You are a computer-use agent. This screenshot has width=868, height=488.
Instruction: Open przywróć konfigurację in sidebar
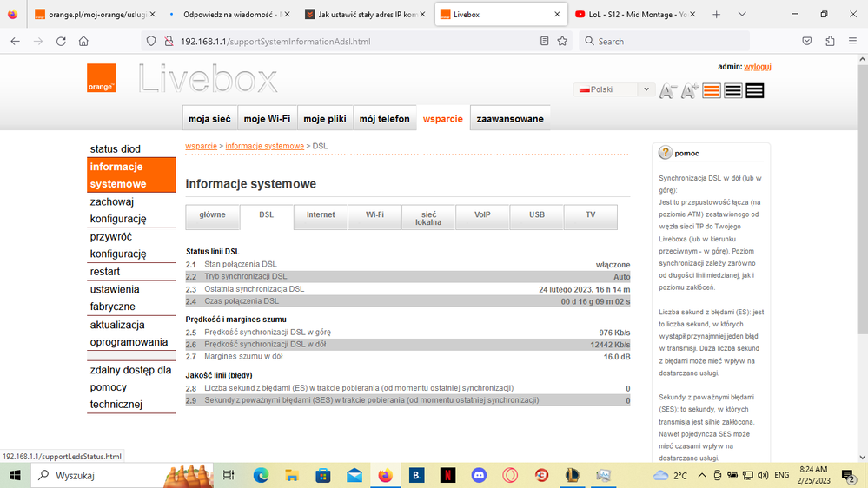[131, 245]
